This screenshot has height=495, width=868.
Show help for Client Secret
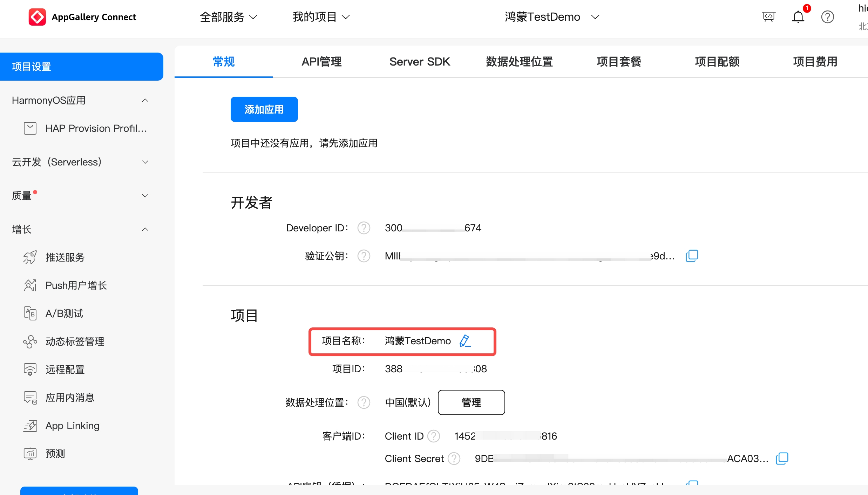click(454, 459)
